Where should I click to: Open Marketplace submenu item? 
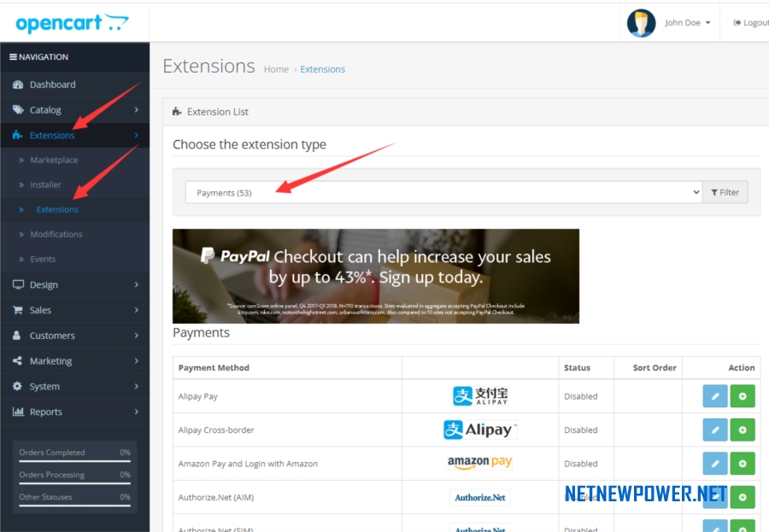pos(54,160)
